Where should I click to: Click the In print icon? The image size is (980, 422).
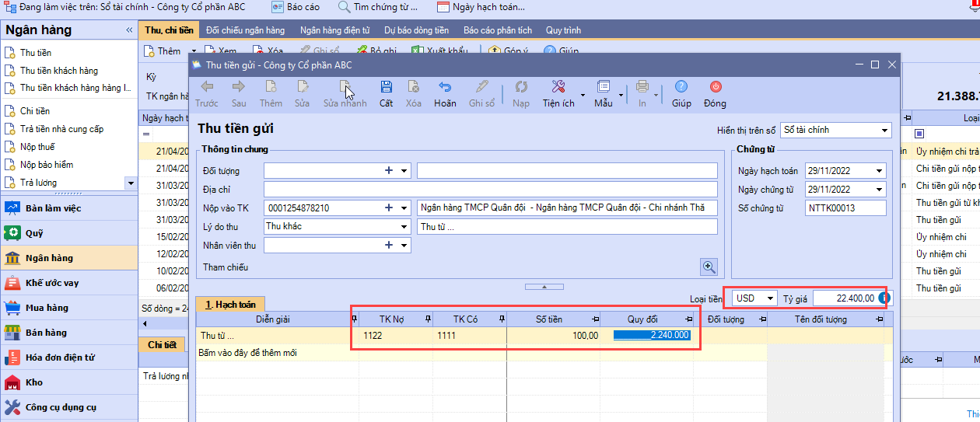pyautogui.click(x=642, y=87)
